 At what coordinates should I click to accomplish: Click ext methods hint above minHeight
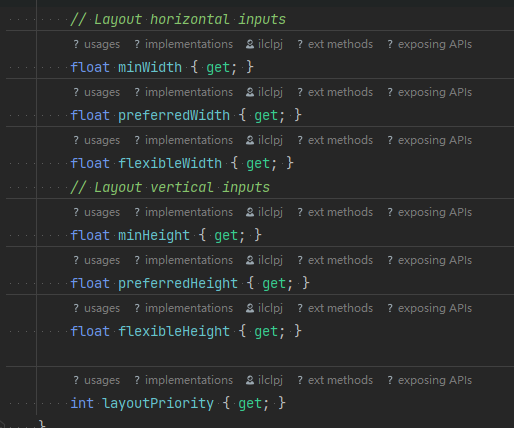pos(335,212)
